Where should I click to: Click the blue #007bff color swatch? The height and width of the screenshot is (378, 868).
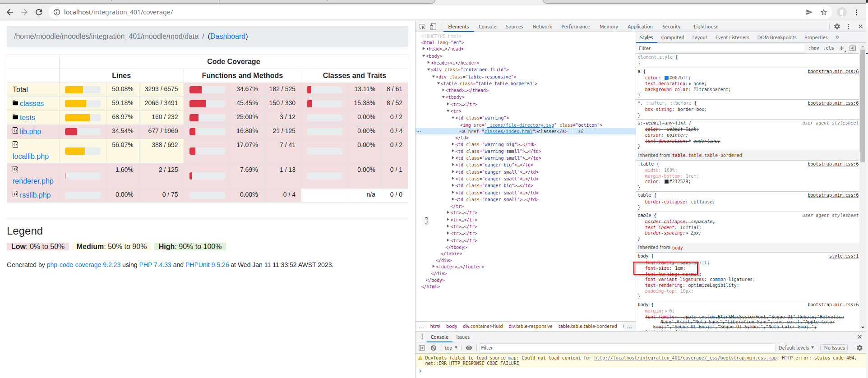coord(667,78)
